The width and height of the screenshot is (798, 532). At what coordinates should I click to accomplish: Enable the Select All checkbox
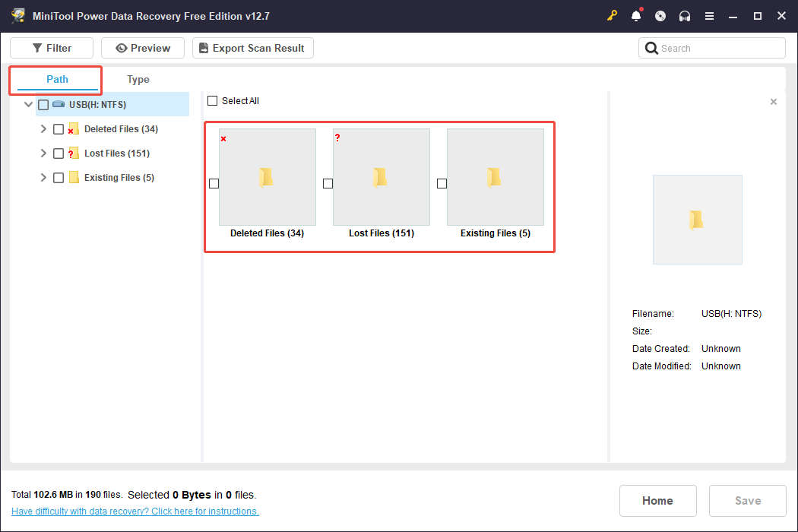click(x=213, y=100)
